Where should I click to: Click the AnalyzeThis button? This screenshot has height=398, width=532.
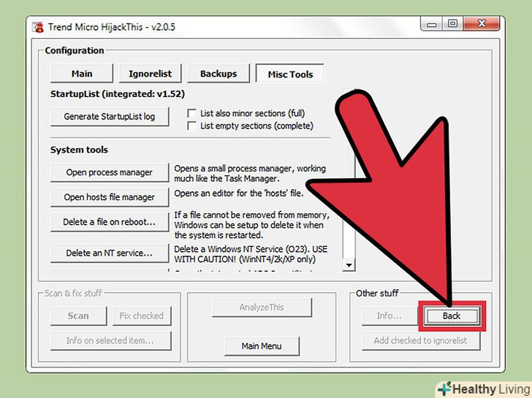(262, 307)
